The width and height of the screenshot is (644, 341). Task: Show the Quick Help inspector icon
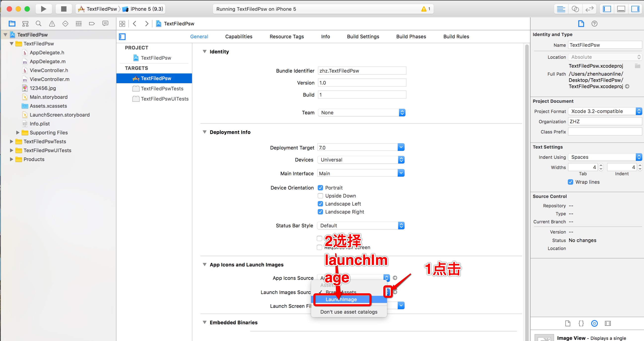(595, 24)
